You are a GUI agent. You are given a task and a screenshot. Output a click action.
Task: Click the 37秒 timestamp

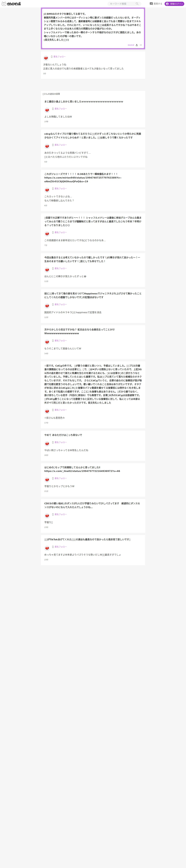46,122
